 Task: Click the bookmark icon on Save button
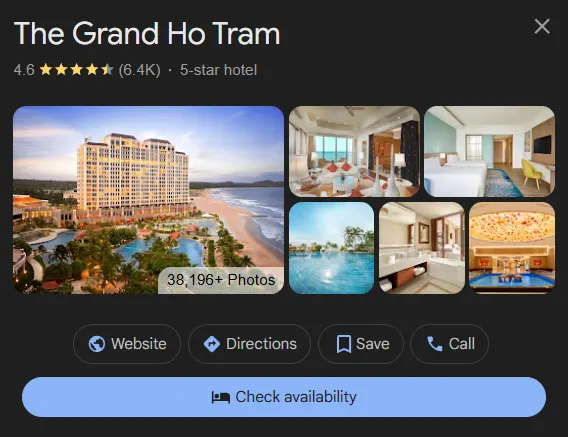pos(344,344)
